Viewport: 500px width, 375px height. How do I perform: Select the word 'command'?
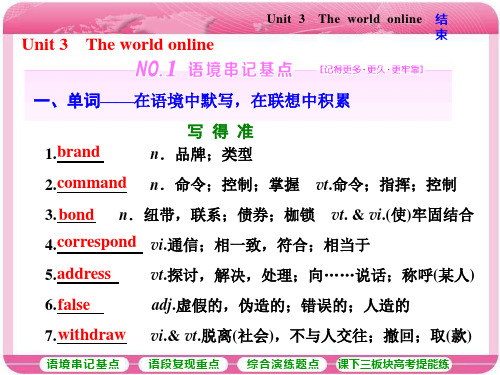pos(92,183)
